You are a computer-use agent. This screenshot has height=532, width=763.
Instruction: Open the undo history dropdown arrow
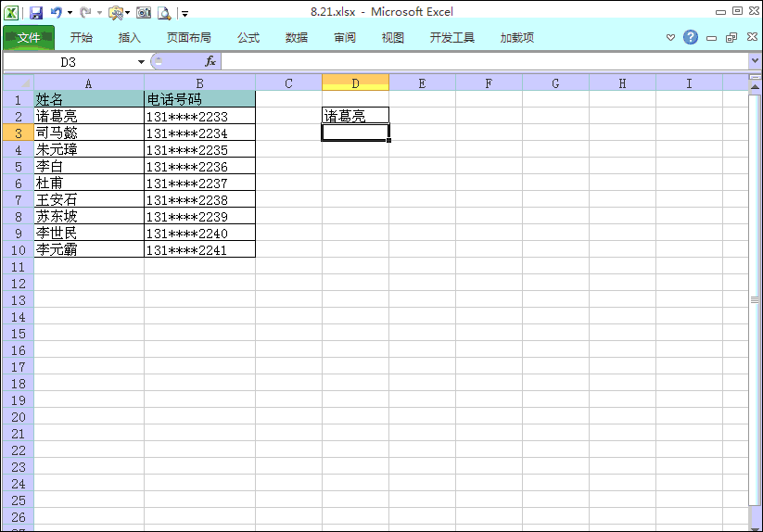click(x=70, y=13)
